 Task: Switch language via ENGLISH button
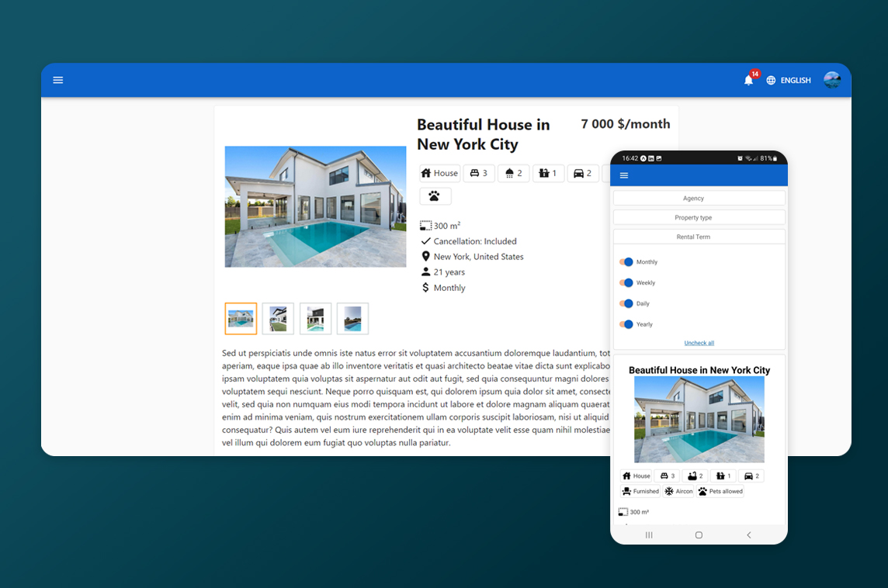795,81
